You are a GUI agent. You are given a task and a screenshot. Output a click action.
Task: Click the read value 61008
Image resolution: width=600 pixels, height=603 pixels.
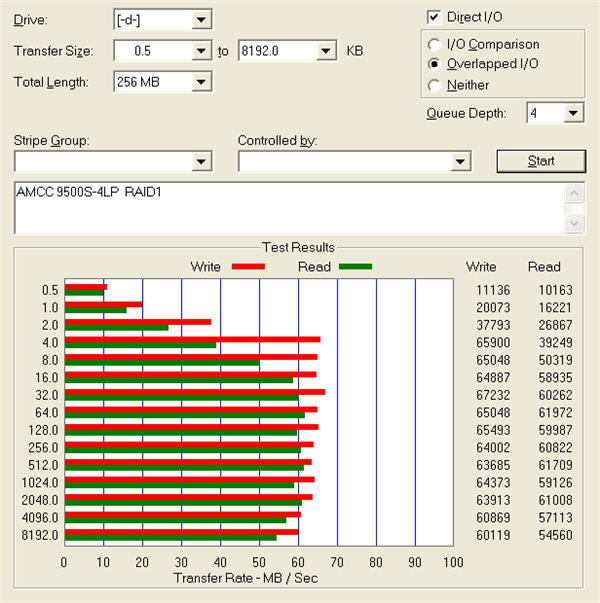tap(555, 500)
